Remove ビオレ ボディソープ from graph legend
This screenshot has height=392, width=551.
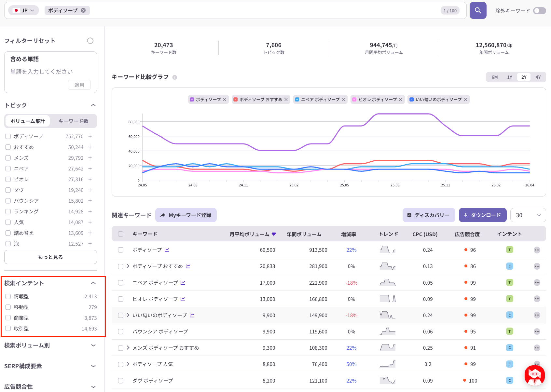tap(401, 100)
